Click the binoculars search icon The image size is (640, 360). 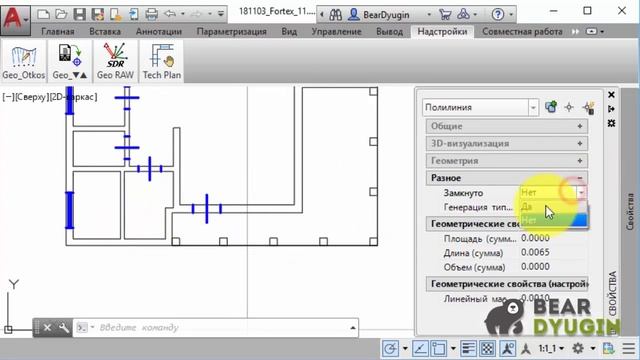click(336, 15)
